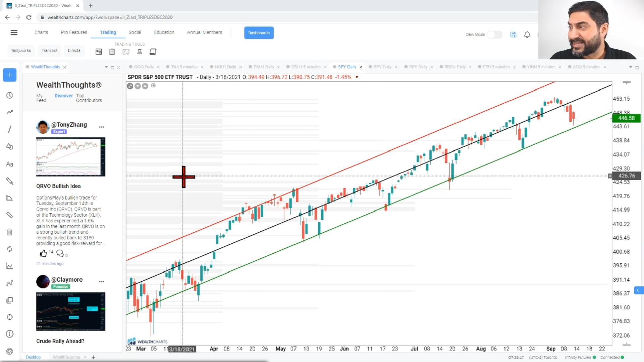Image resolution: width=644 pixels, height=362 pixels.
Task: Select the ruler tool in sidebar
Action: point(10,215)
